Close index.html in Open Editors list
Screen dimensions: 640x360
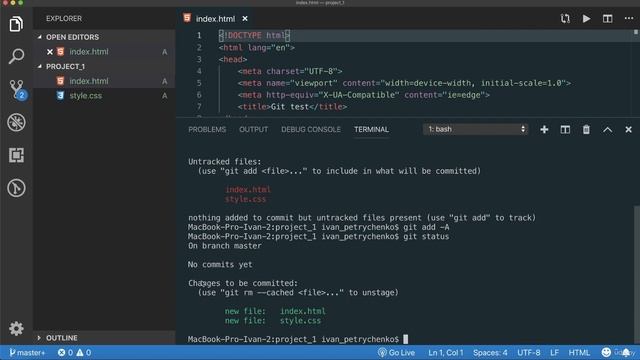[50, 52]
